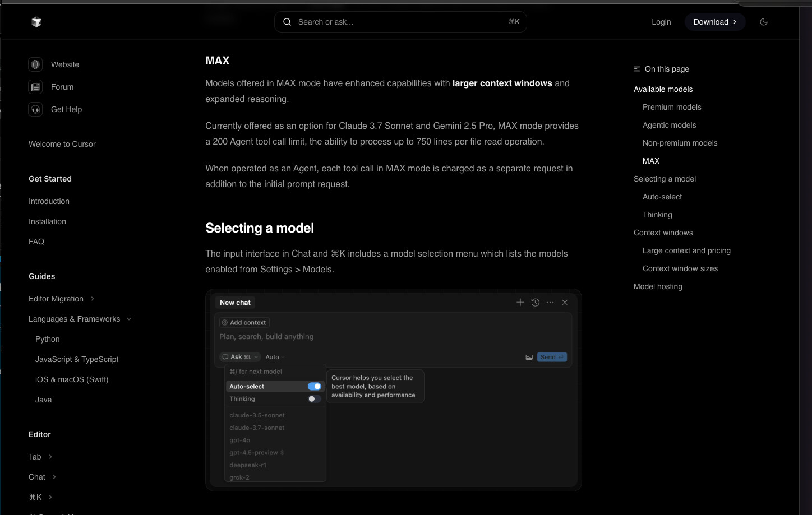Click the Website sidebar link text
Screen dimensions: 812x515
(65, 64)
